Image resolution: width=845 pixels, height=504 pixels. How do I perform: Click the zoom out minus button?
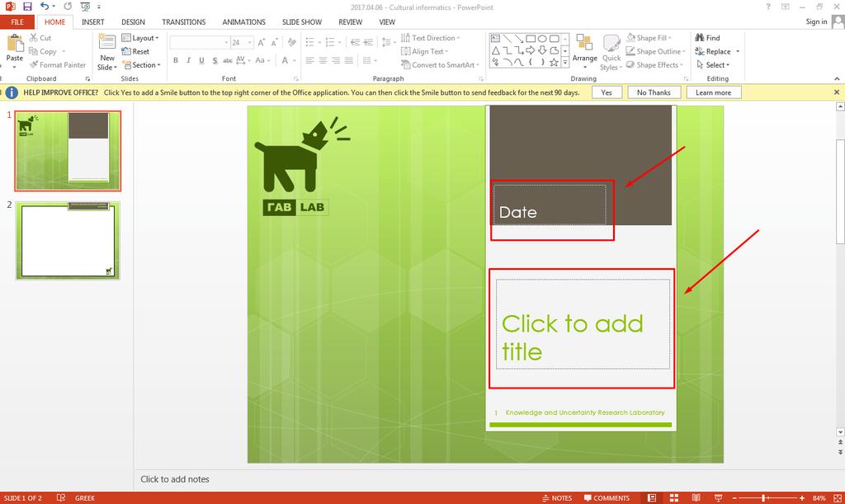[x=734, y=498]
